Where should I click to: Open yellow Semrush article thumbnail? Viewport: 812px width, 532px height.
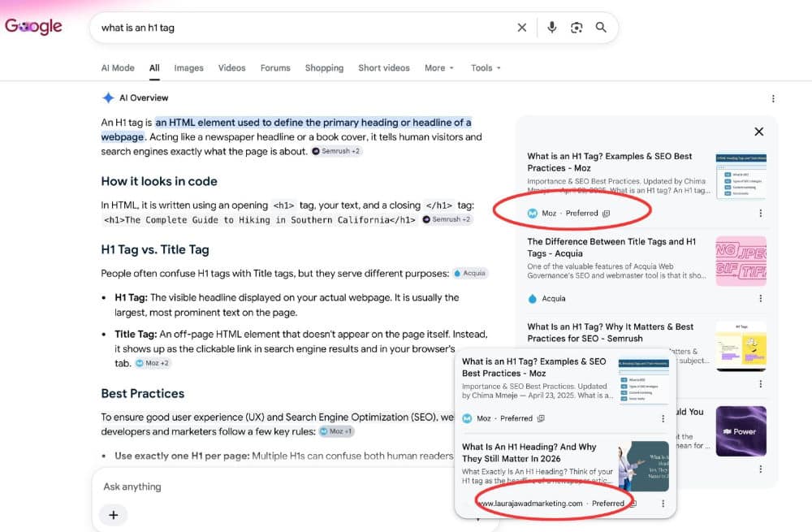pos(741,346)
